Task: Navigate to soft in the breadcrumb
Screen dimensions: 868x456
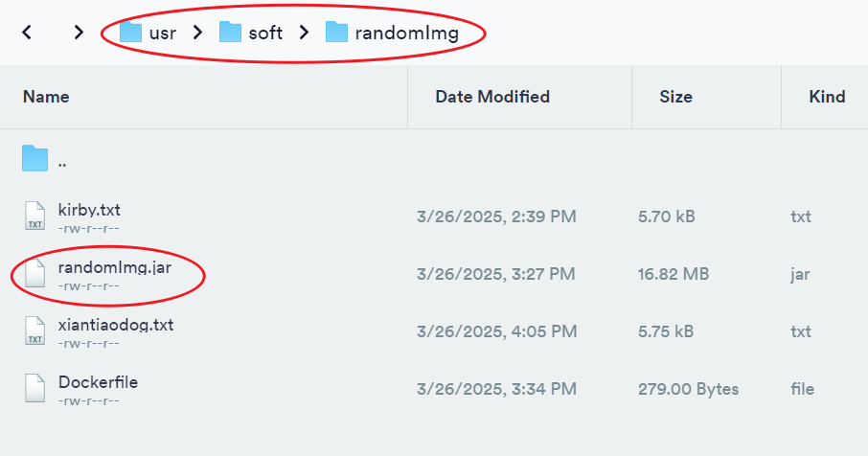Action: [x=265, y=33]
